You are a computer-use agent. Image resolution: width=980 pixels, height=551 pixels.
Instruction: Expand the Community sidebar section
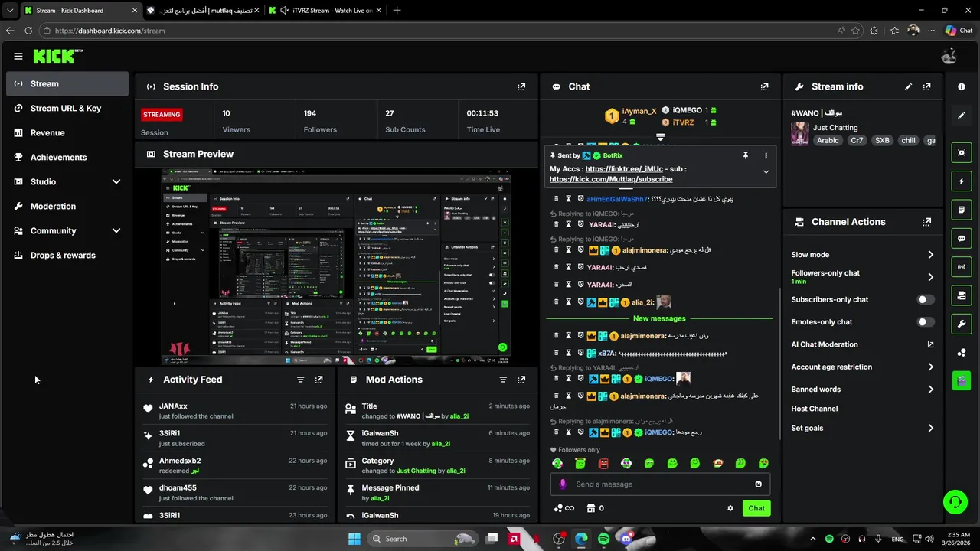pyautogui.click(x=116, y=231)
